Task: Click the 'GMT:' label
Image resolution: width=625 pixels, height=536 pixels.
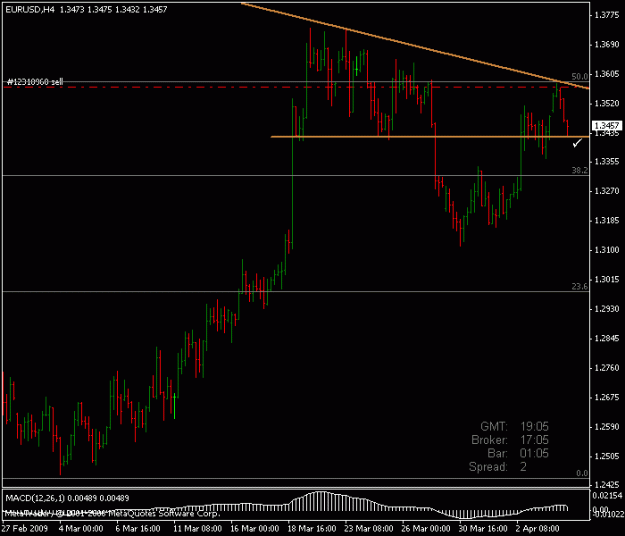Action: click(494, 426)
